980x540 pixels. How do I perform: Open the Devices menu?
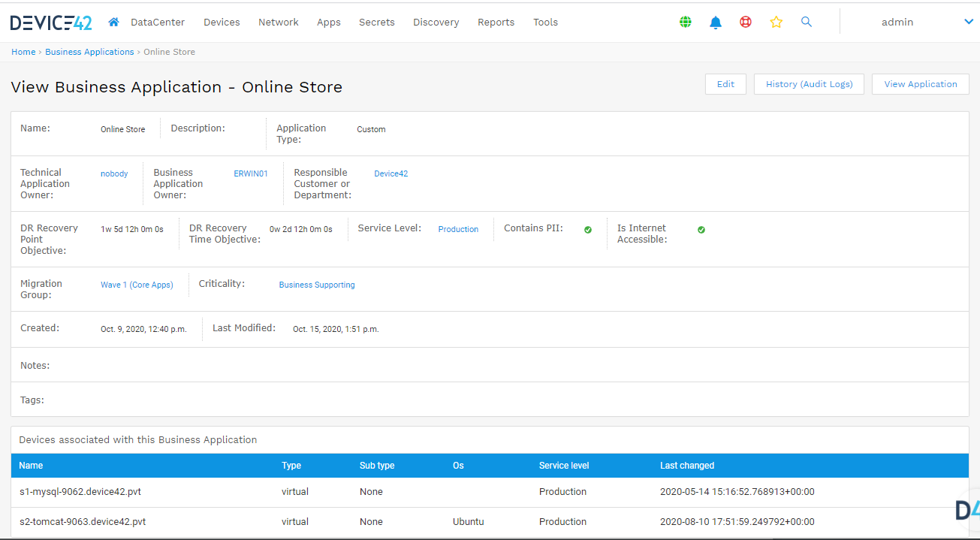click(222, 23)
